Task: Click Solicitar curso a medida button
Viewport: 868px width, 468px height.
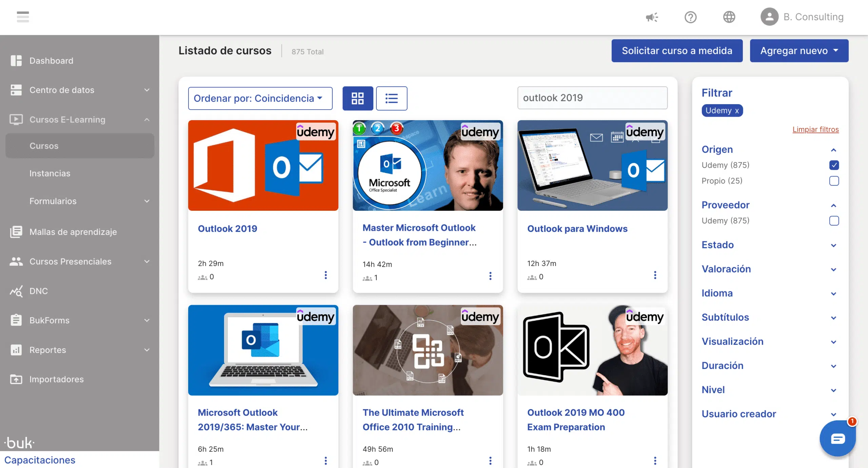Action: [x=677, y=51]
